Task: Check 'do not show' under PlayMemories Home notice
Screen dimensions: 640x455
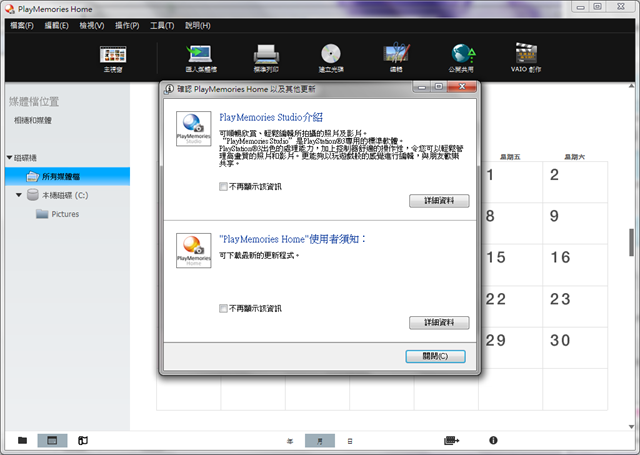Action: coord(223,309)
